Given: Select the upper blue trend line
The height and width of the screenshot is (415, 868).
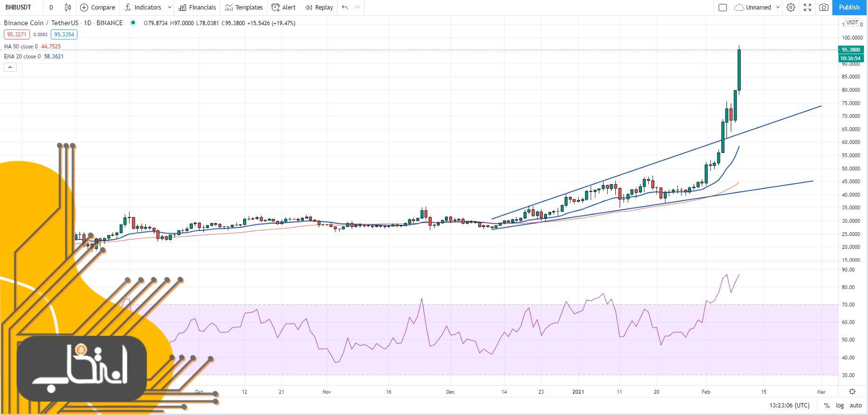Looking at the screenshot, I should (657, 162).
